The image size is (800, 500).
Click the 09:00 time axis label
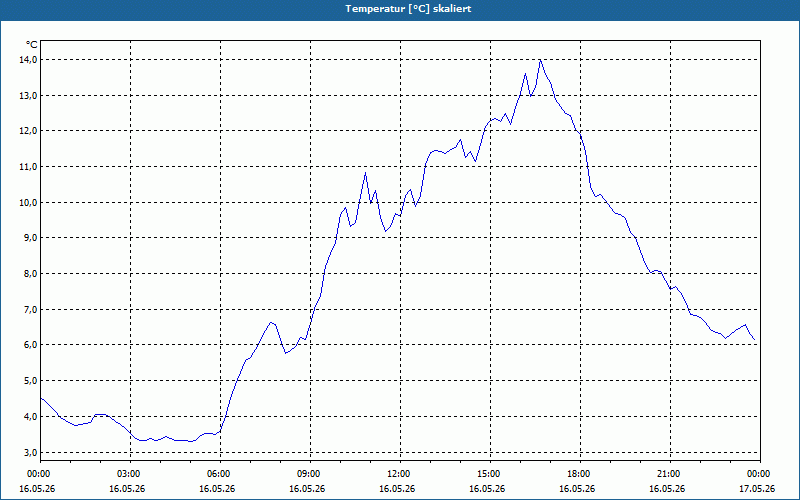pos(310,474)
